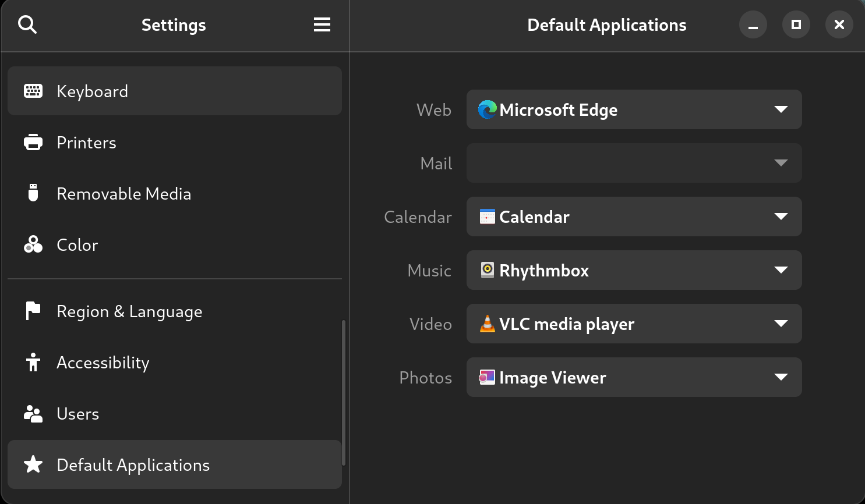The width and height of the screenshot is (865, 504).
Task: Click the Region & Language flag icon
Action: (x=33, y=311)
